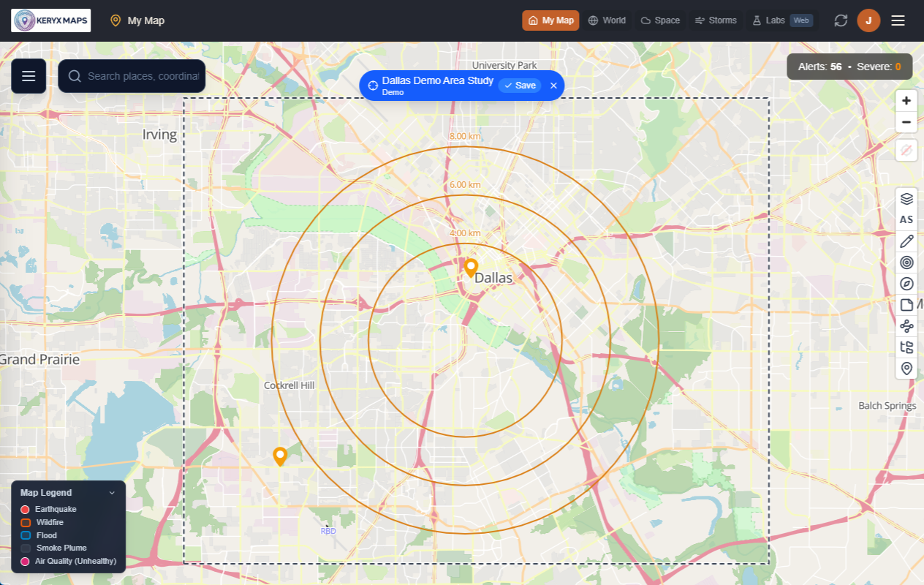Click the Earthquake legend swatch

point(25,510)
